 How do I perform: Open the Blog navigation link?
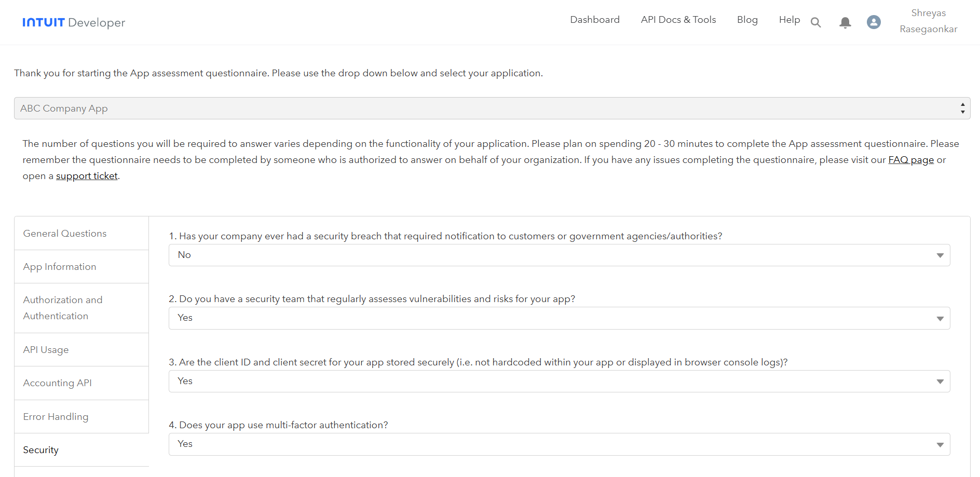[747, 20]
